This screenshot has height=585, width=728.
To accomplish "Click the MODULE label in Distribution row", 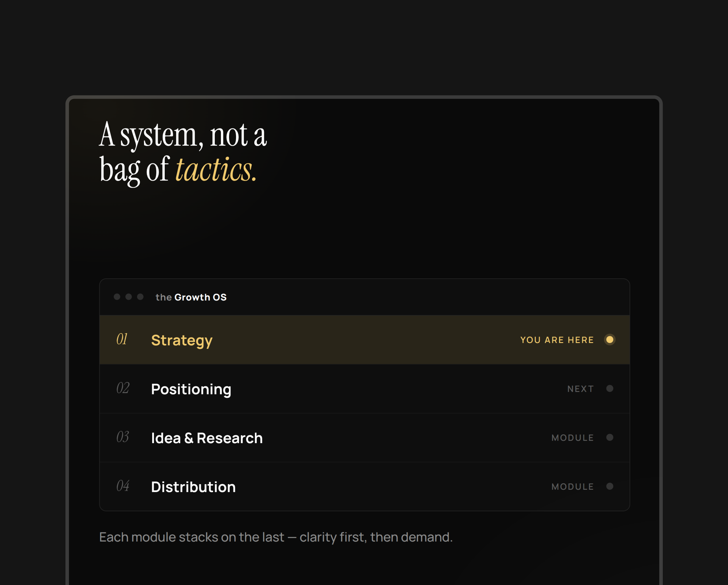I will point(572,487).
